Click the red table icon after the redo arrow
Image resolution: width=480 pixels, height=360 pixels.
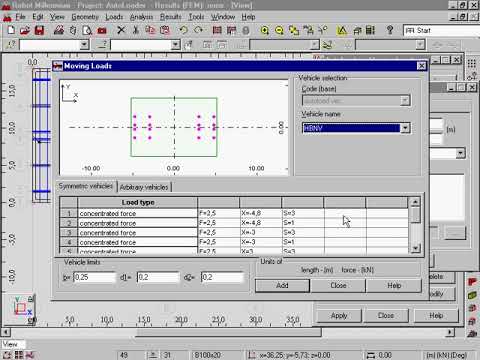pyautogui.click(x=217, y=30)
